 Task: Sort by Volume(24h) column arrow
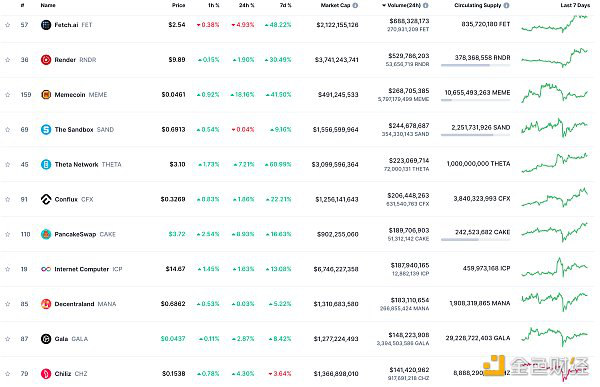[x=384, y=5]
